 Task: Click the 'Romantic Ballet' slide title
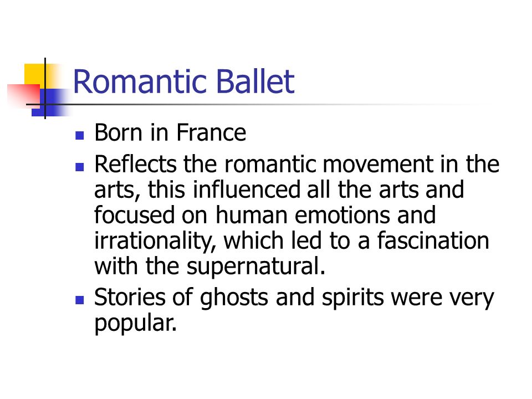coord(183,81)
